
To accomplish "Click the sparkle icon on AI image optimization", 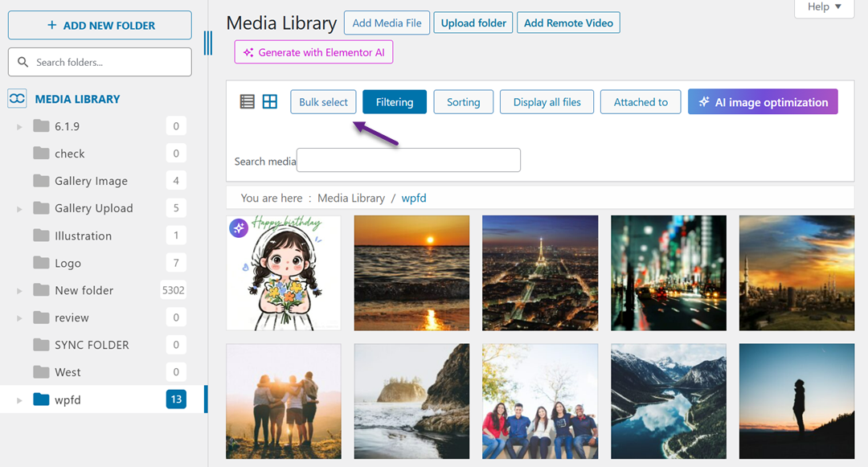I will pyautogui.click(x=705, y=101).
